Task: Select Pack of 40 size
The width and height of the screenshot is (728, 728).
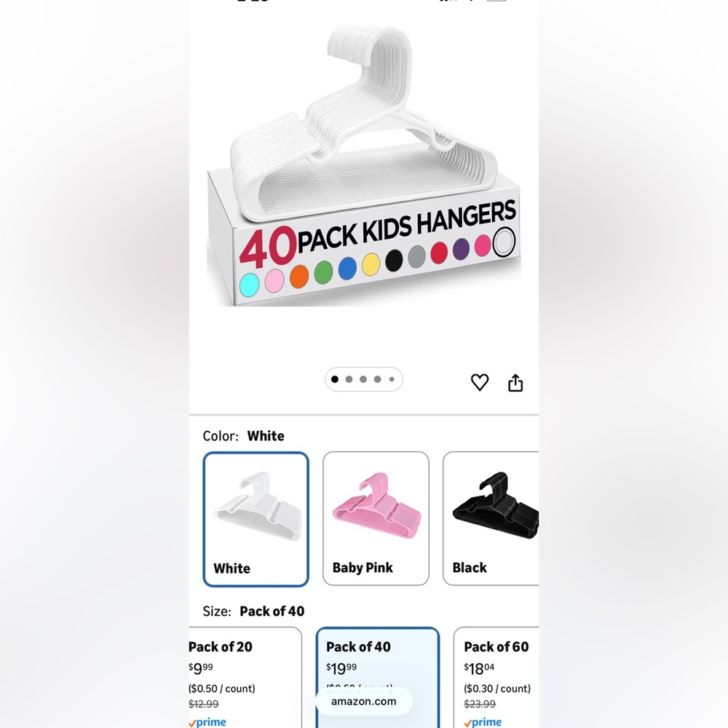Action: click(377, 677)
